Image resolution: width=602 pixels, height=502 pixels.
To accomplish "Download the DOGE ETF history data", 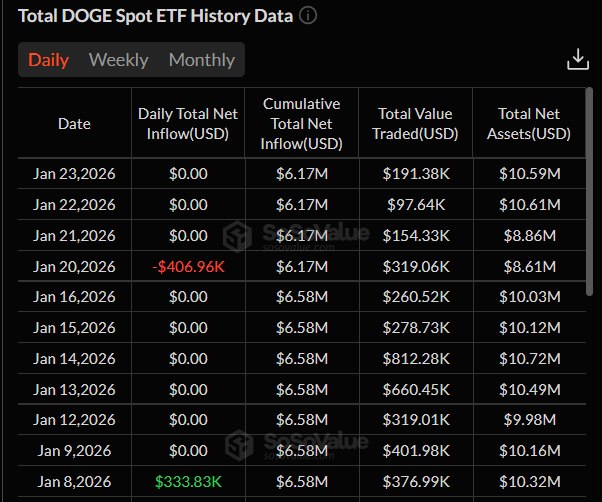I will (577, 60).
